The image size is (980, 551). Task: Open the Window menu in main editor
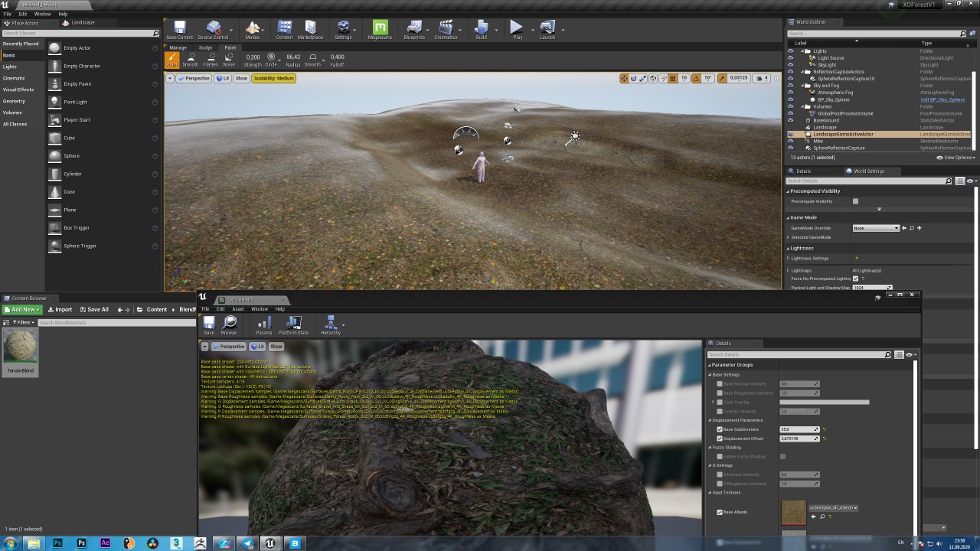42,14
